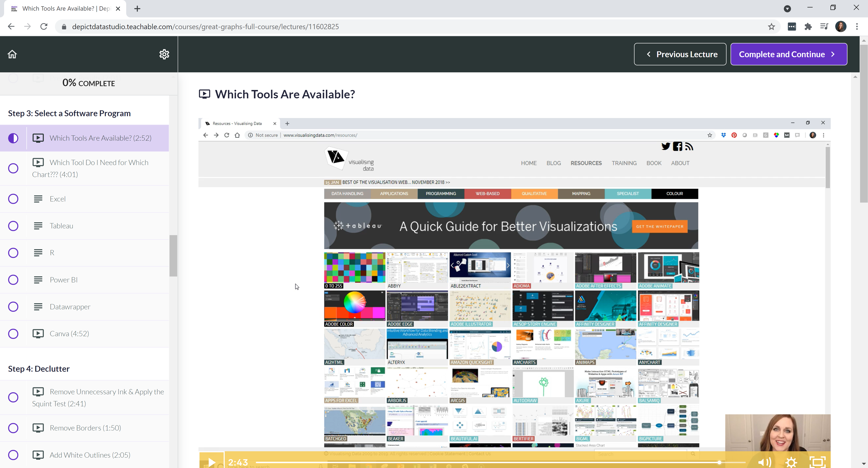Click the text icon beside Datawrapper lecture
Image resolution: width=868 pixels, height=468 pixels.
38,307
